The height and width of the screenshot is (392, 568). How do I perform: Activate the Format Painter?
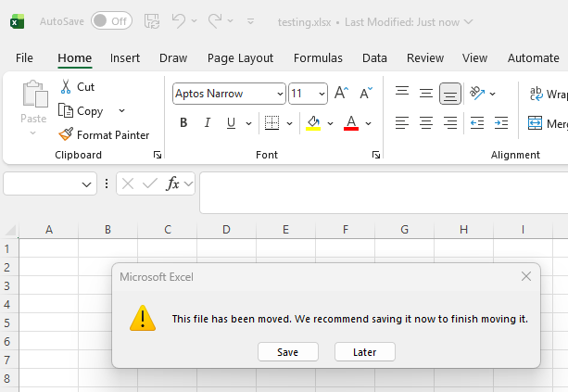tap(104, 134)
